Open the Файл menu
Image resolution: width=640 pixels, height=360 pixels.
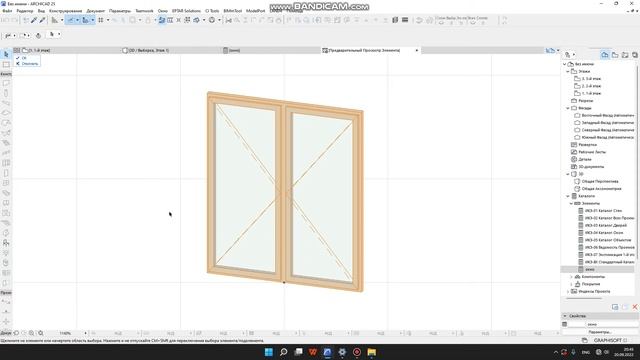point(7,11)
